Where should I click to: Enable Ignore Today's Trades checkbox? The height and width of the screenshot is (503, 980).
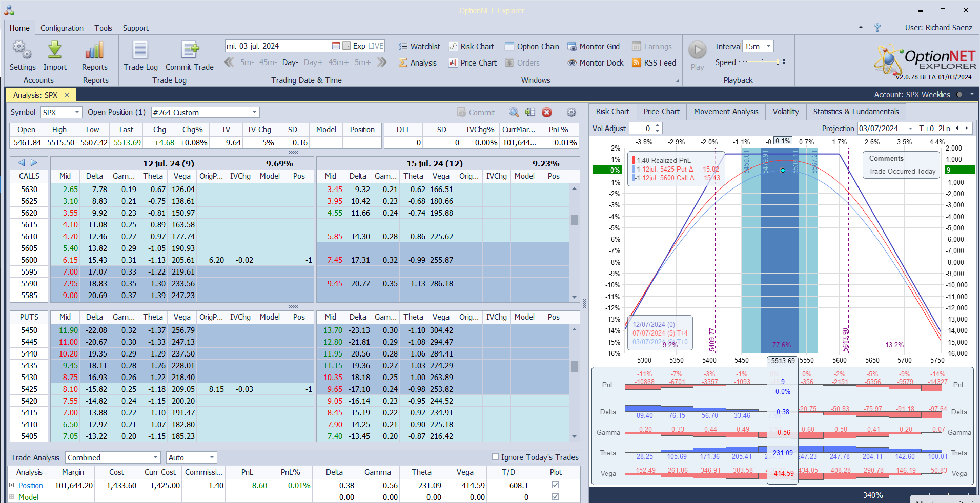click(495, 457)
